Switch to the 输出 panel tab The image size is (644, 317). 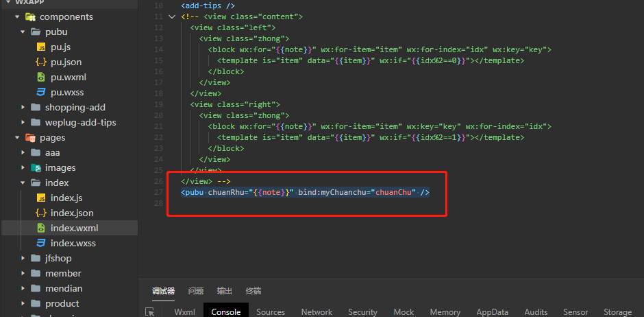tap(225, 291)
